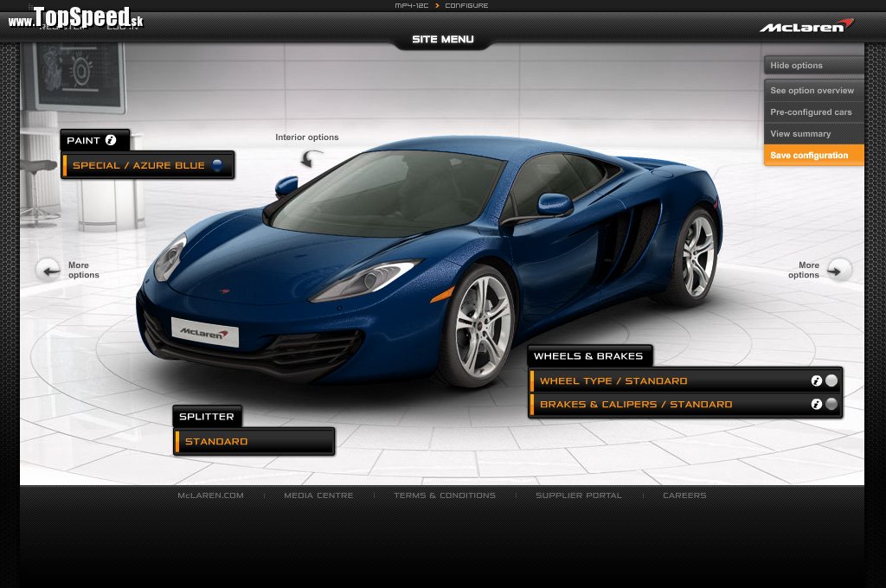Image resolution: width=886 pixels, height=588 pixels.
Task: Click Save configuration button
Action: pos(813,156)
